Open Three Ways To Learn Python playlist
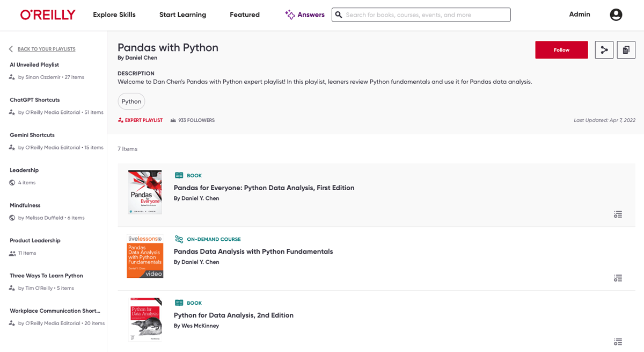 tap(46, 276)
